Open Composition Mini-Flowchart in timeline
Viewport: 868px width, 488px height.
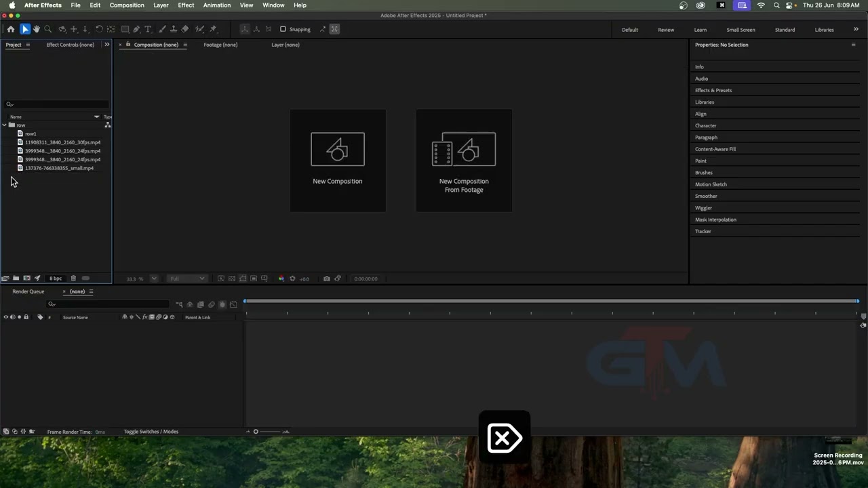tap(179, 305)
